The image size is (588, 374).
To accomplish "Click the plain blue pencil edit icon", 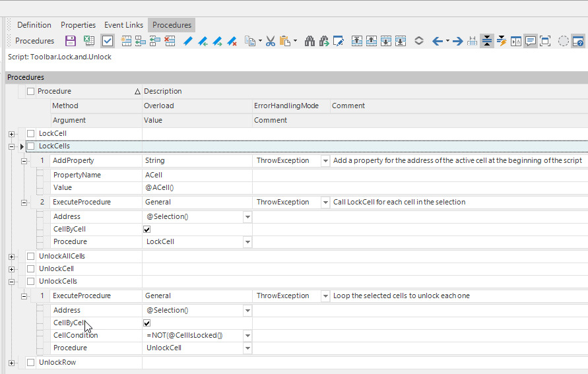I will pos(187,41).
